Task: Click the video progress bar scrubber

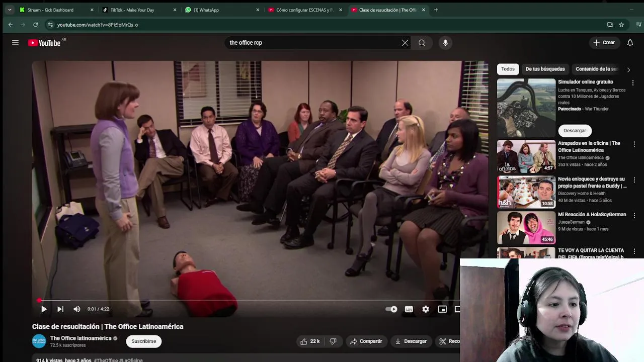Action: click(x=39, y=301)
